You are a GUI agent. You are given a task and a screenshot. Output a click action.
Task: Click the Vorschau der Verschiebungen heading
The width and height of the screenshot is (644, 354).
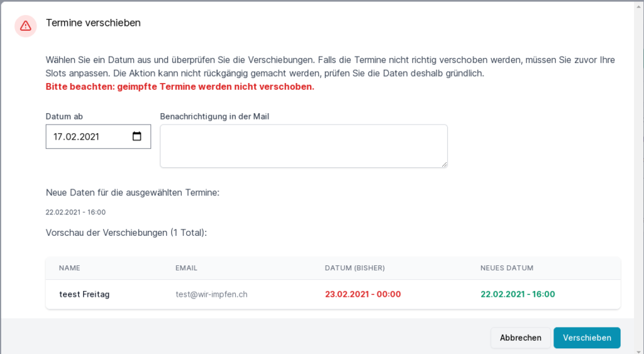tap(126, 233)
